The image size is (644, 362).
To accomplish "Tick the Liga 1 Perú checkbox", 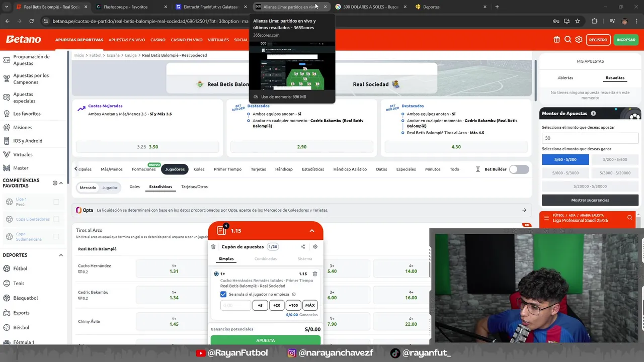I will point(56,202).
